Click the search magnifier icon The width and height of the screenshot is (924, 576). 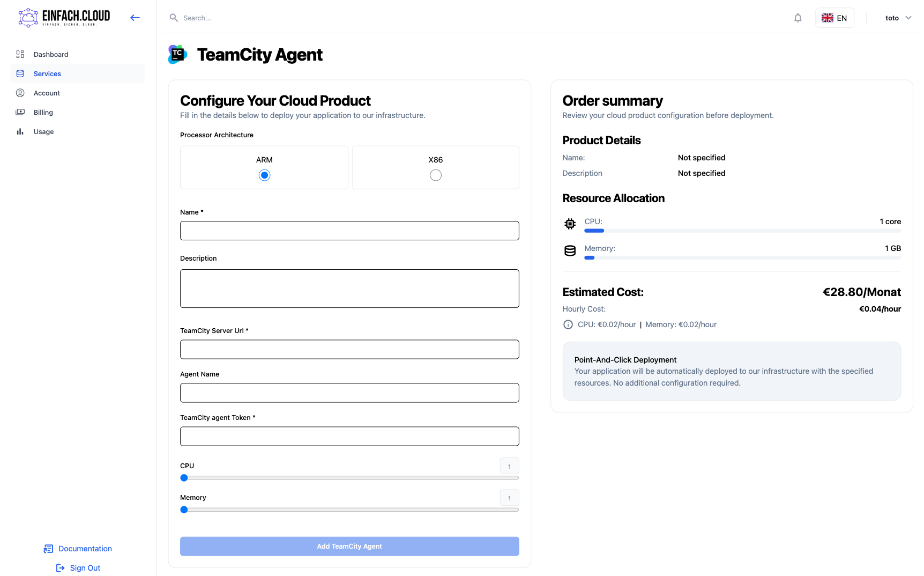[x=174, y=18]
